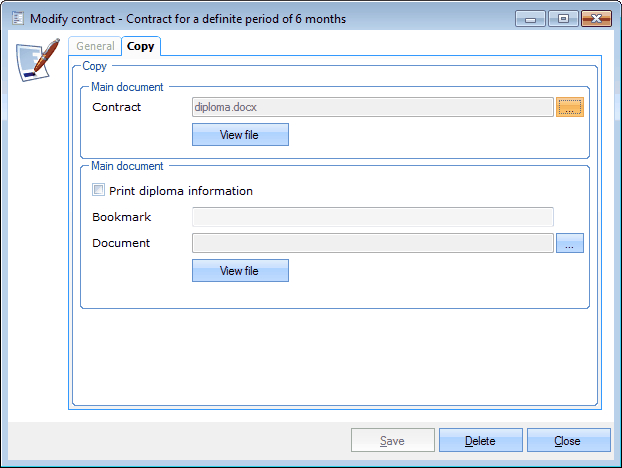Viewport: 622px width, 468px height.
Task: Switch to the General tab
Action: [x=96, y=46]
